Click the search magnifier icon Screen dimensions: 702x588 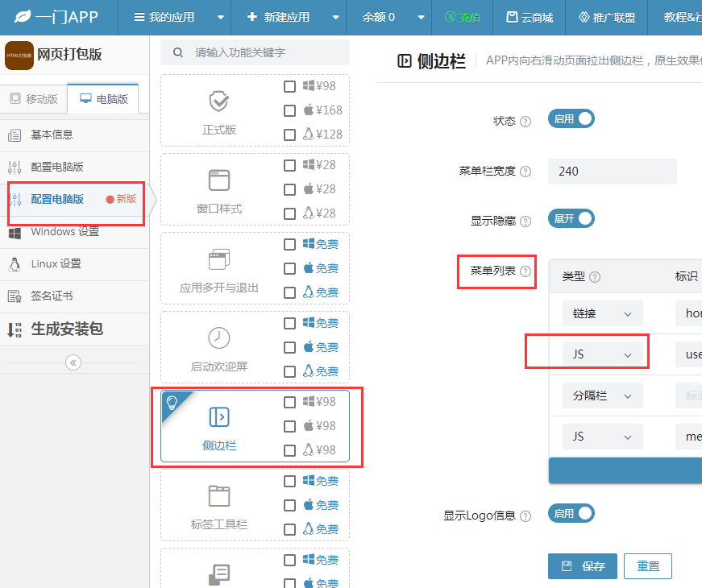[178, 52]
